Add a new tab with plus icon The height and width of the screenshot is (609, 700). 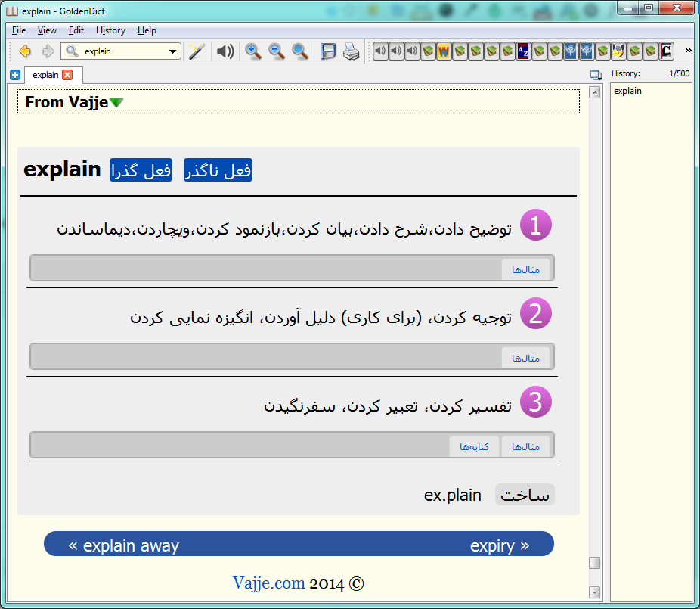pyautogui.click(x=15, y=75)
